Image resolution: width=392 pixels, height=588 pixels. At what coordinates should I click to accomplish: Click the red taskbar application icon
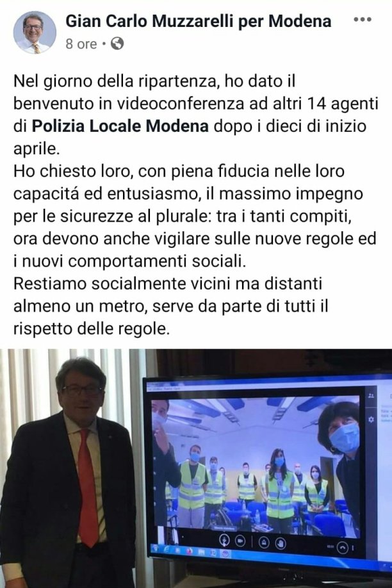(190, 550)
